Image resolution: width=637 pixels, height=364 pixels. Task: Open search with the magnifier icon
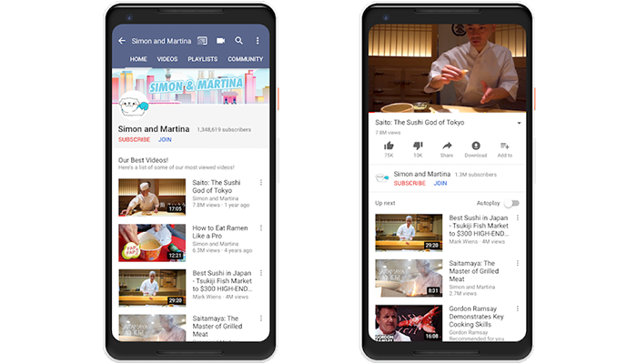pos(238,41)
